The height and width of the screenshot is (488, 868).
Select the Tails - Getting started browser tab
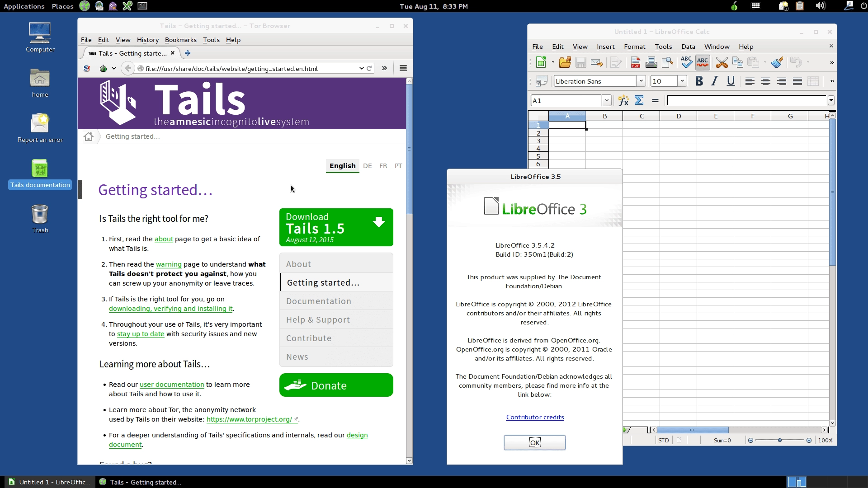pyautogui.click(x=132, y=53)
